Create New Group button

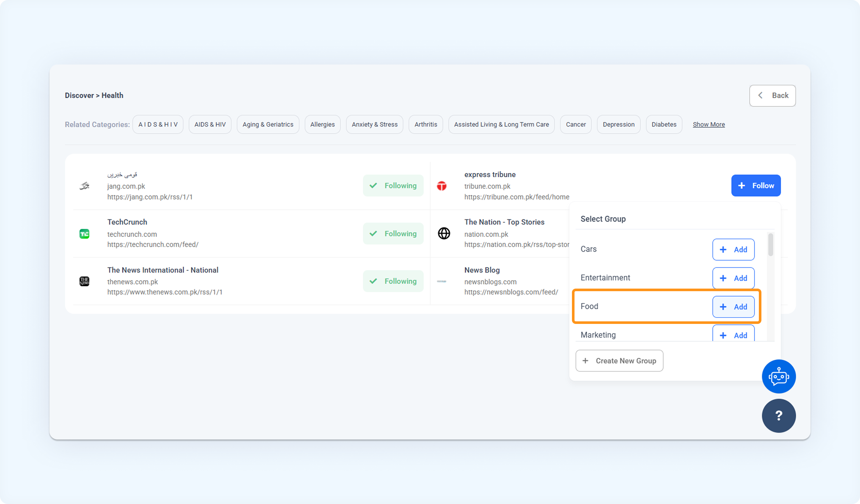point(619,361)
